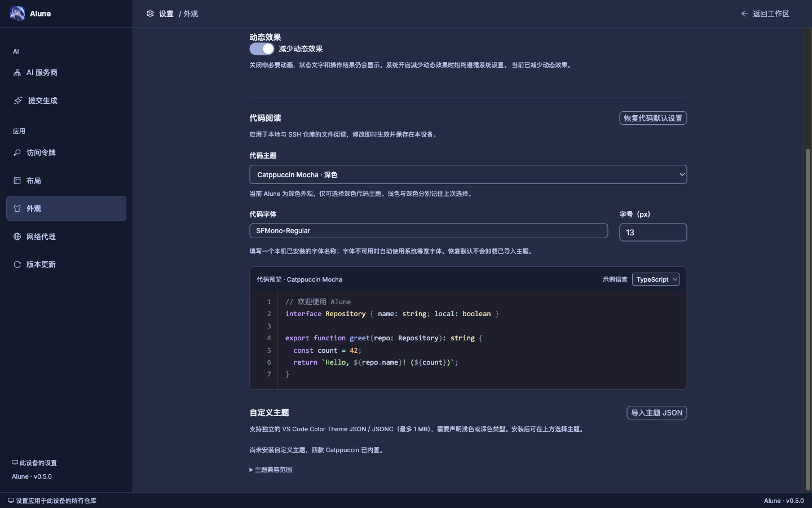Click the 字号 (px) number field
The image size is (812, 508).
pos(653,233)
